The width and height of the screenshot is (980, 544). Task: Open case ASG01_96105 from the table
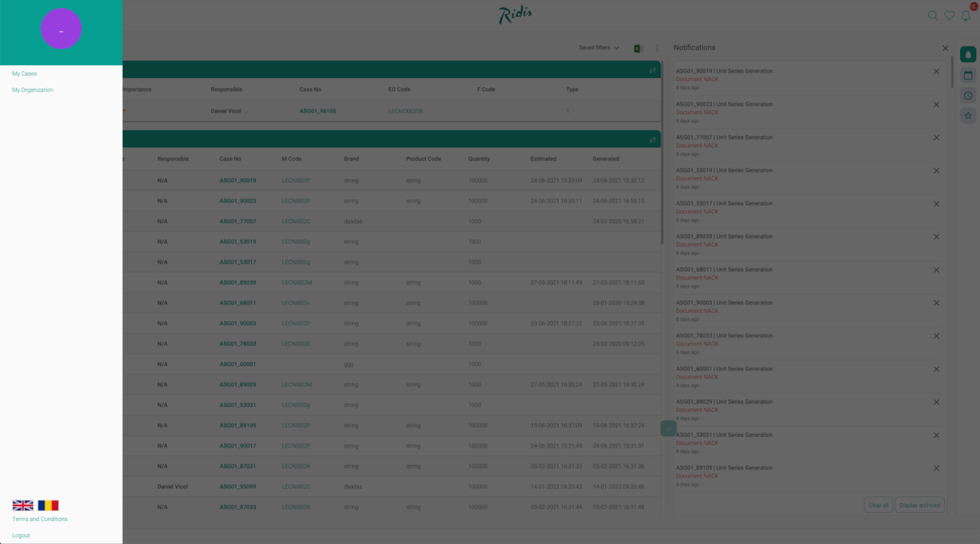[318, 110]
